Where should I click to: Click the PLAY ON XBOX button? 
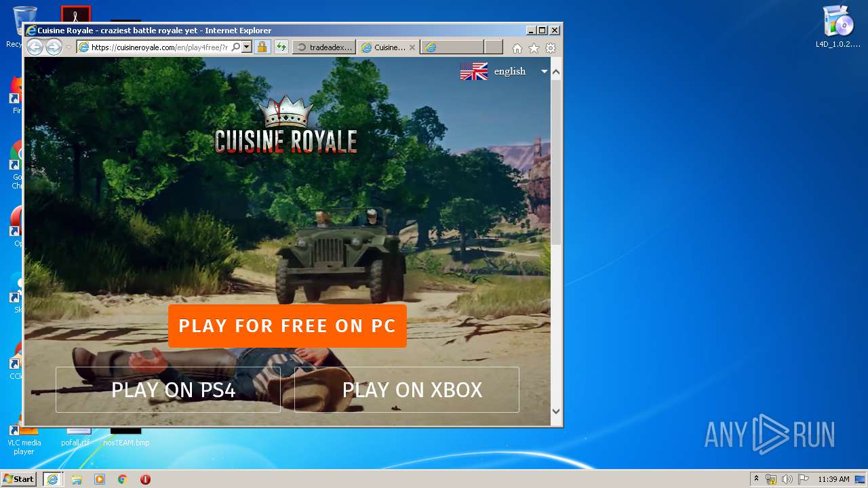407,390
